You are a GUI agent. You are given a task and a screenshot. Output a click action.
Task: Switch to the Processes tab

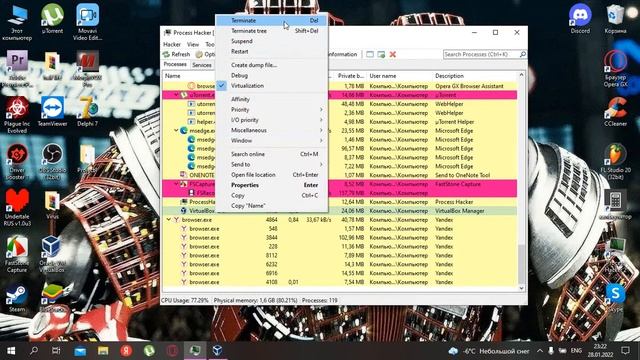[x=175, y=64]
